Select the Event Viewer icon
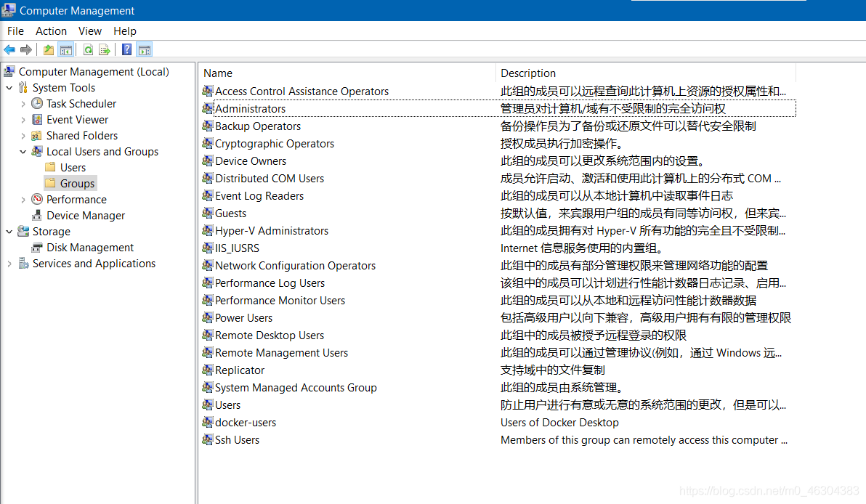 coord(37,119)
